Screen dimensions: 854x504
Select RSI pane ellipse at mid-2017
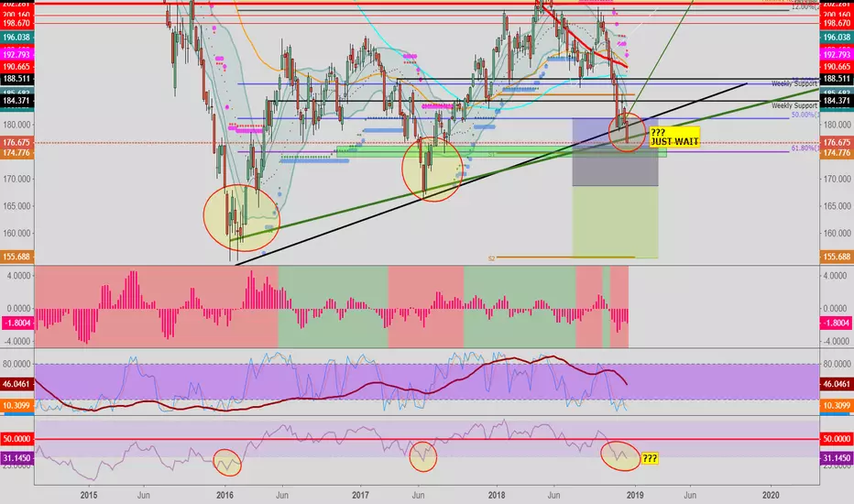[423, 456]
